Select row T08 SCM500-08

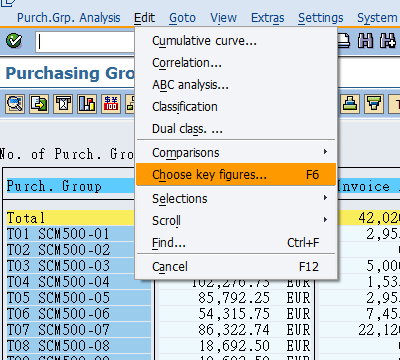point(79,346)
